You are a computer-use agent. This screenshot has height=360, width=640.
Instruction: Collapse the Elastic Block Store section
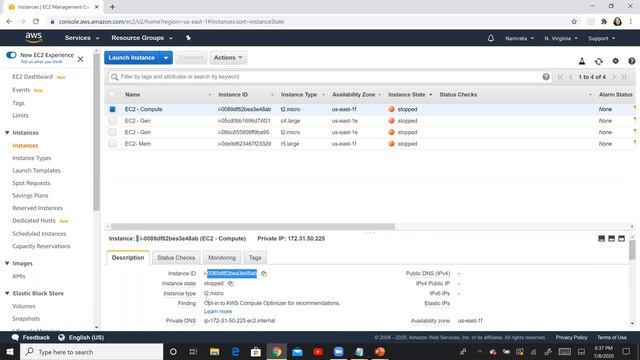7,293
